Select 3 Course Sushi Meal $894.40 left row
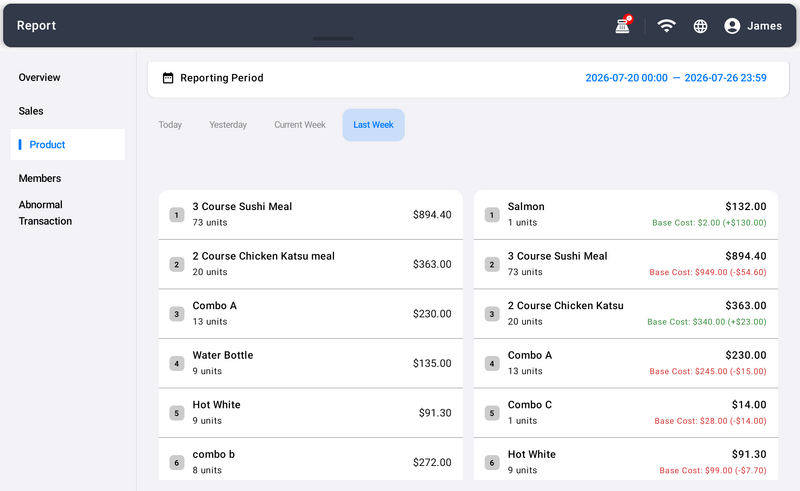The width and height of the screenshot is (800, 491). 310,214
